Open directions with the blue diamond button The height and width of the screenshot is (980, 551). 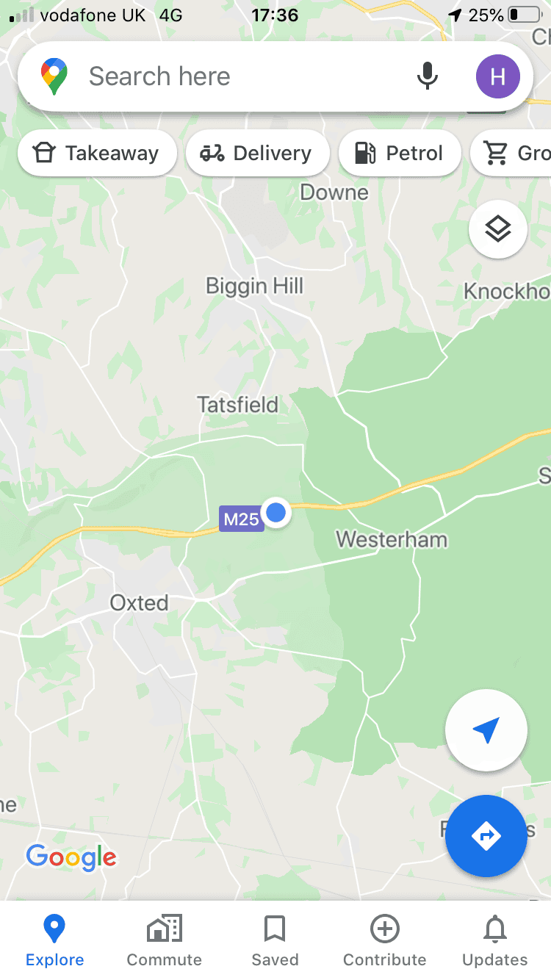point(486,836)
